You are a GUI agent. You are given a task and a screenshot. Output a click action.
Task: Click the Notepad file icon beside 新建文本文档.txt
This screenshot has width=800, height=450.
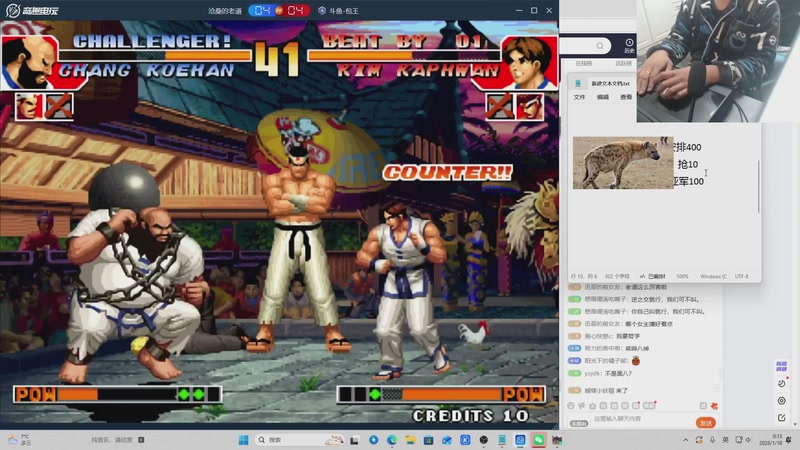coord(578,83)
